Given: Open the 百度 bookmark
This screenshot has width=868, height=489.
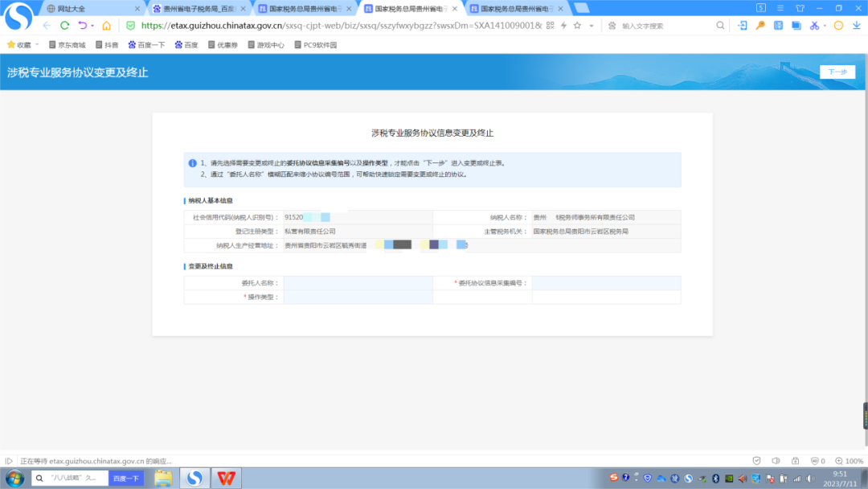Looking at the screenshot, I should pyautogui.click(x=186, y=45).
